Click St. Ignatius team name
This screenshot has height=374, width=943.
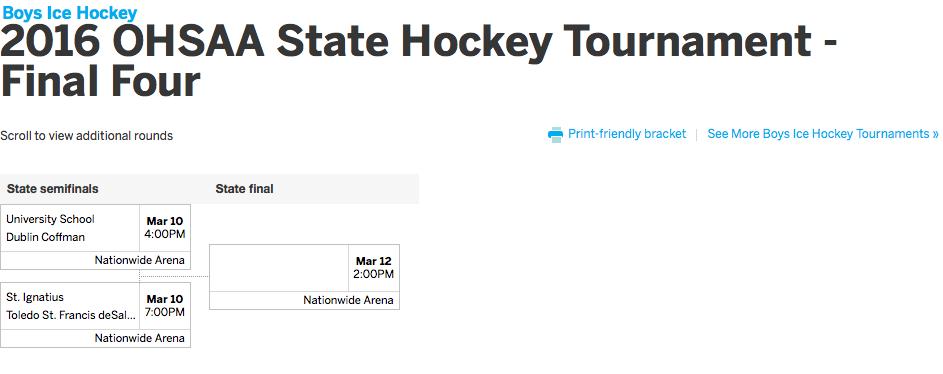tap(35, 297)
